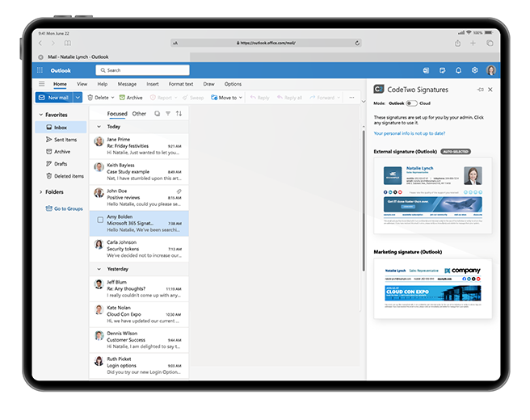Open Safari bookmarks book icon
Screen dimensions: 530x420
pyautogui.click(x=68, y=43)
